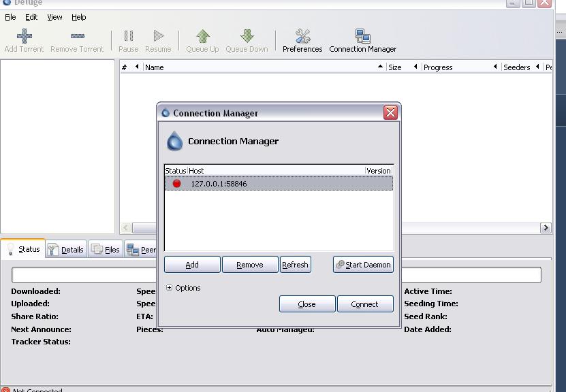Click the Seeding Time label
This screenshot has height=392, width=566.
click(431, 304)
